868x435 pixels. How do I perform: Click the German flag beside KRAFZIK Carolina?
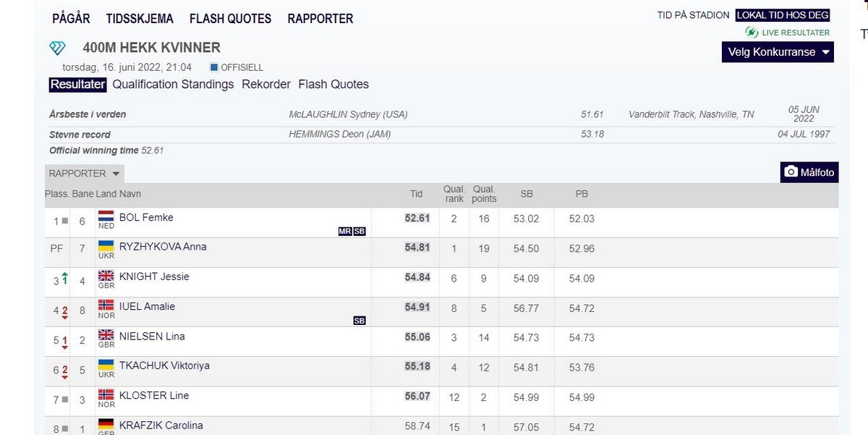(106, 424)
